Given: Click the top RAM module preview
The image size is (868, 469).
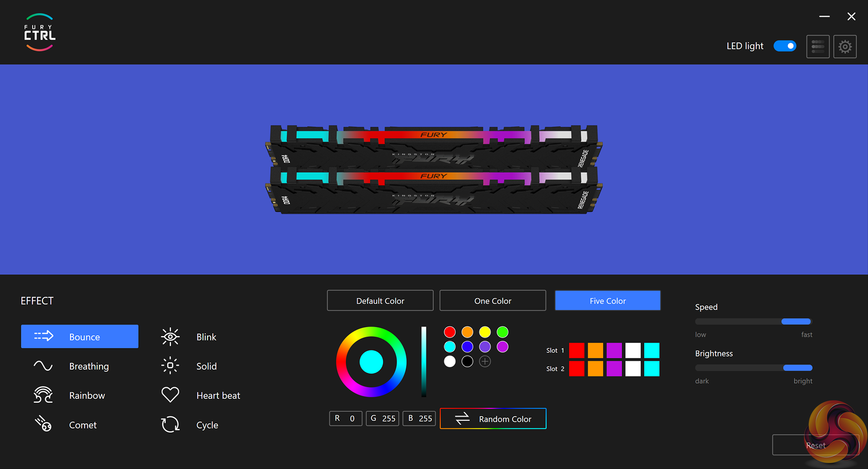Looking at the screenshot, I should tap(434, 145).
